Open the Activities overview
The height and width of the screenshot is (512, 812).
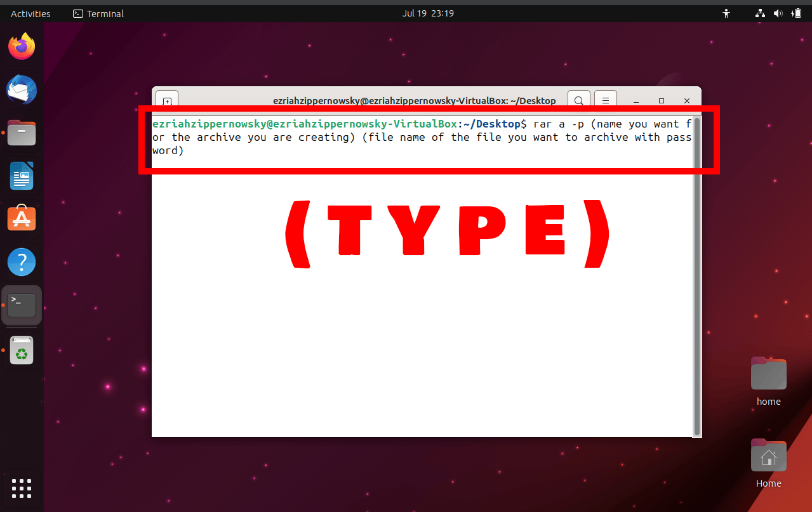click(x=30, y=13)
